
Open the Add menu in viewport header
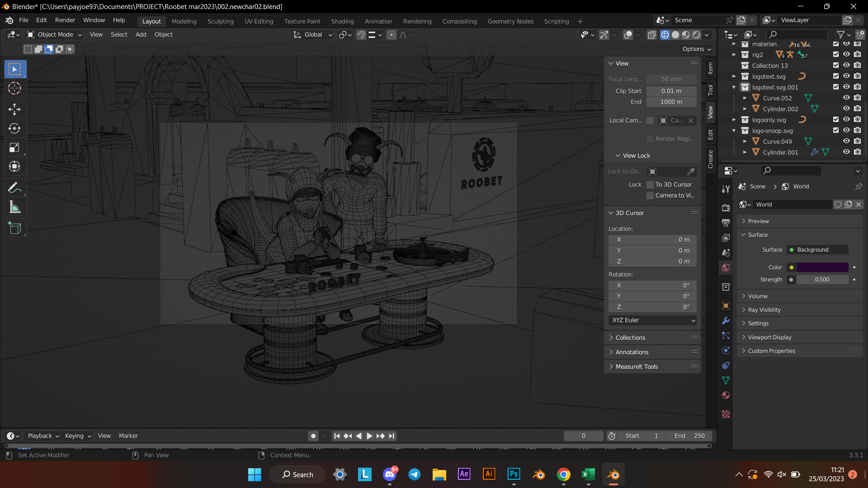141,35
